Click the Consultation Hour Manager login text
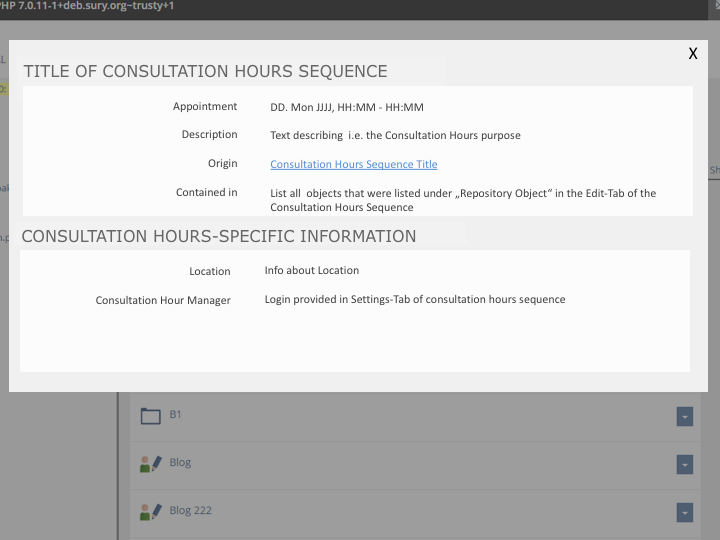The image size is (720, 540). (415, 299)
